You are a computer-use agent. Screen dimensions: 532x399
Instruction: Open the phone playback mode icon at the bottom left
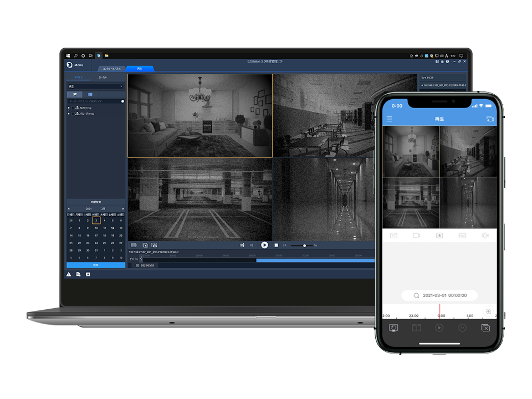coord(393,328)
